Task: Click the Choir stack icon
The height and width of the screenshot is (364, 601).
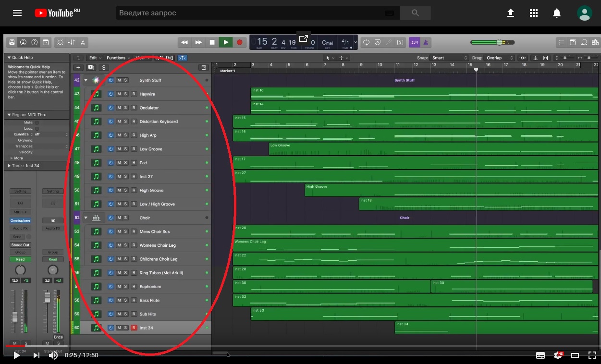Action: pos(96,218)
